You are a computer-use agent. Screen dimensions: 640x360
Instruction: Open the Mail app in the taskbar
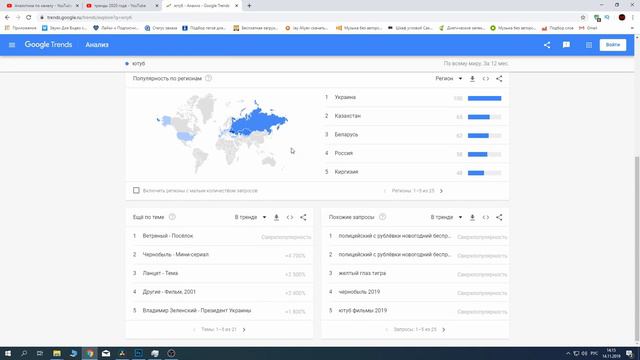pyautogui.click(x=106, y=353)
